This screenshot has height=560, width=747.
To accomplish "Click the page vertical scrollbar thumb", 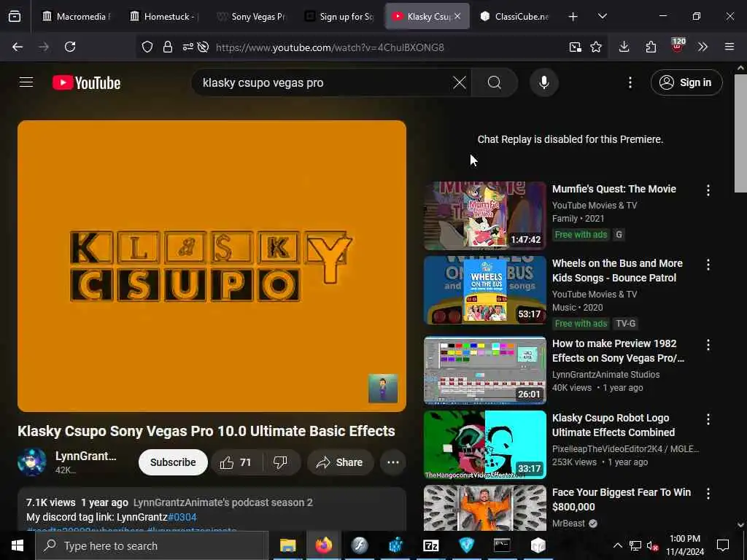I will tap(740, 133).
